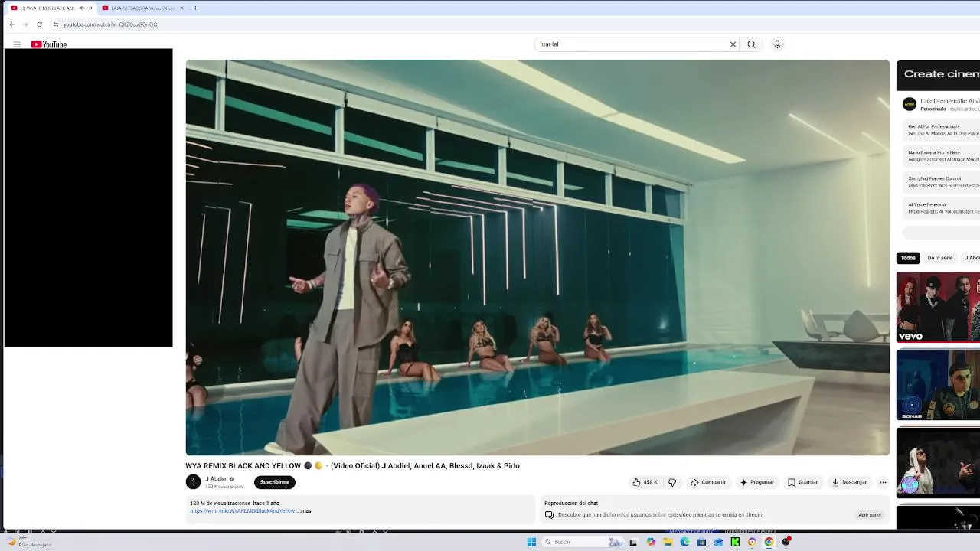Close the LA JASETEADORA browser tab
The image size is (980, 551).
[x=181, y=8]
